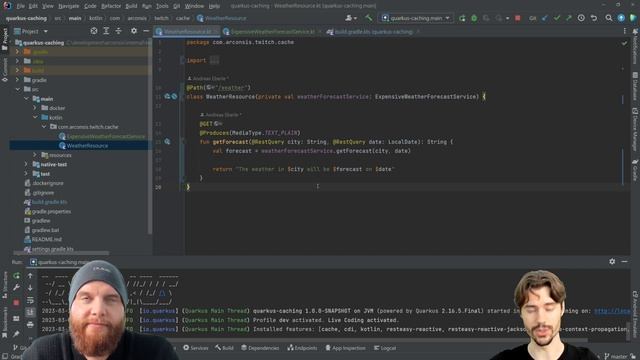640x360 pixels.
Task: Click Expand All icon in Project panel
Action: pos(106,31)
